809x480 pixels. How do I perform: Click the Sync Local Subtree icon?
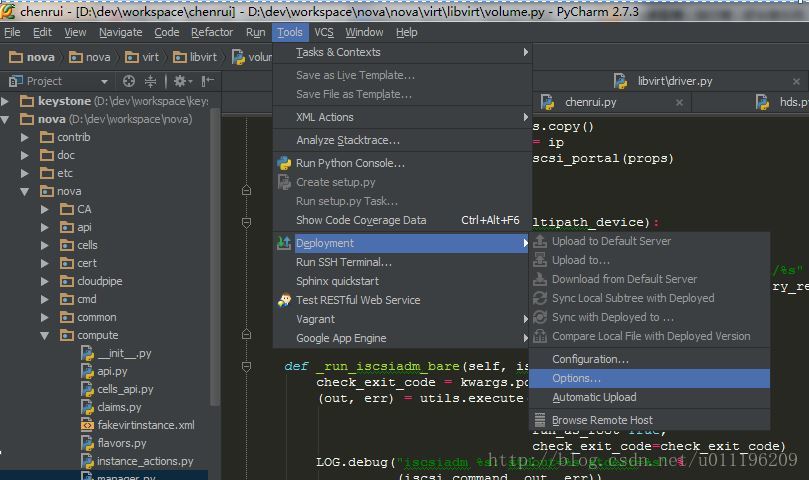point(540,298)
